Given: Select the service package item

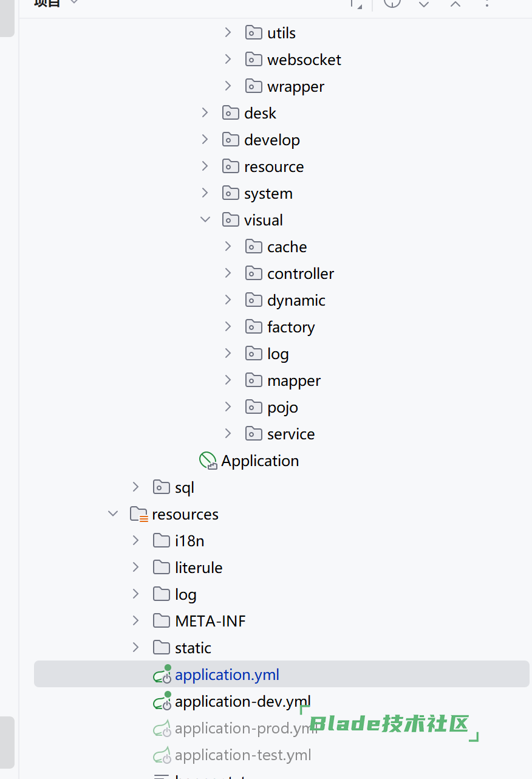Looking at the screenshot, I should click(290, 434).
